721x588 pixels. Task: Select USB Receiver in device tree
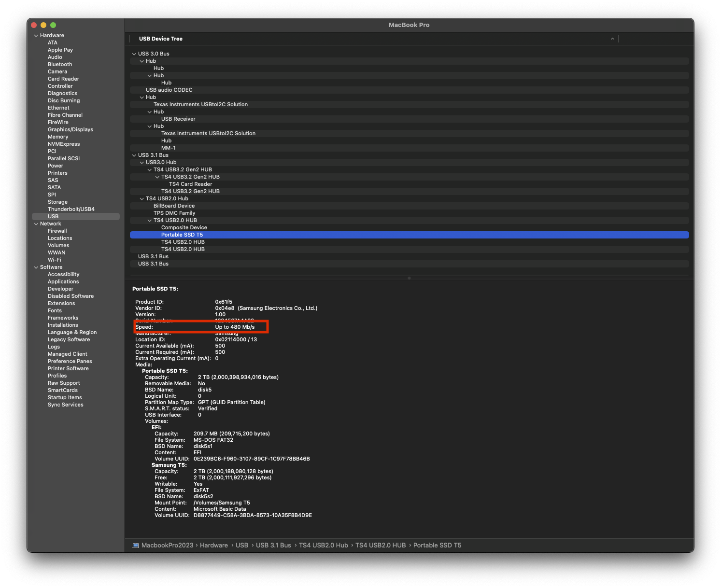tap(410, 119)
